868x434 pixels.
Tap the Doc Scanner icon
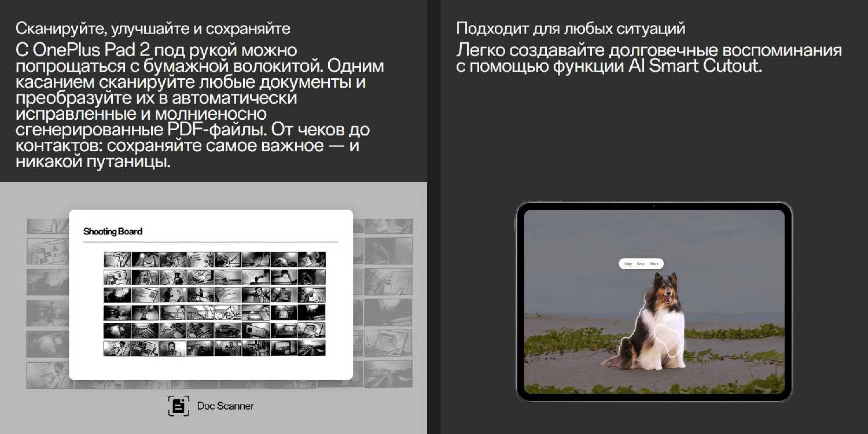pyautogui.click(x=178, y=406)
